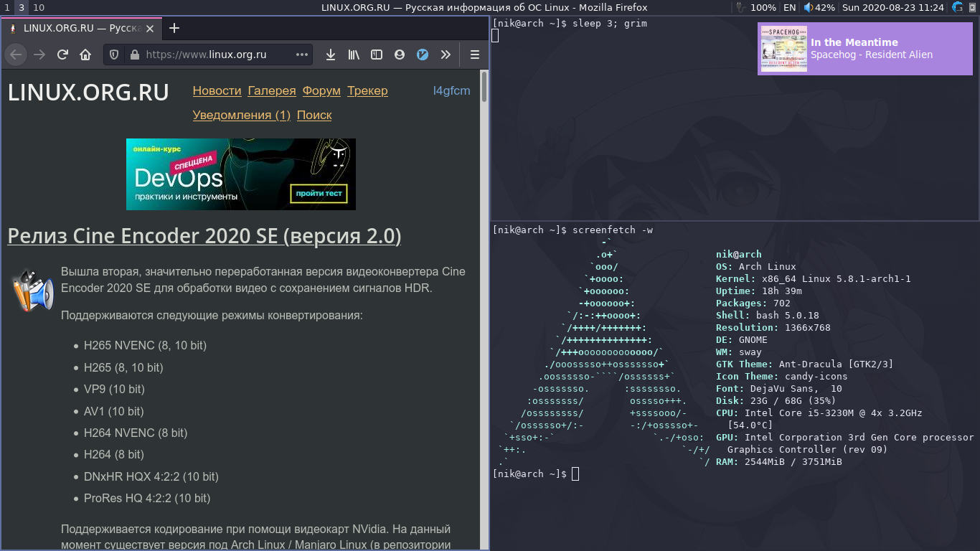Open the Форум link

click(321, 90)
